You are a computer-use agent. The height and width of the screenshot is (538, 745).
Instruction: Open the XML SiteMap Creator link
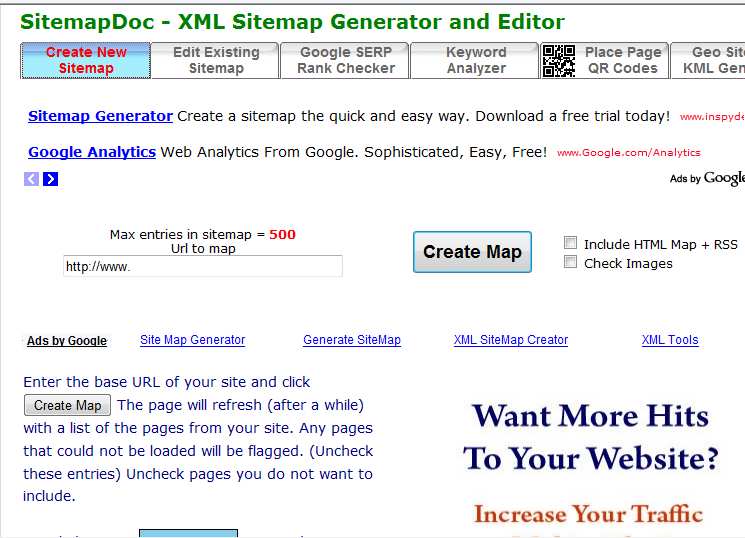point(510,340)
